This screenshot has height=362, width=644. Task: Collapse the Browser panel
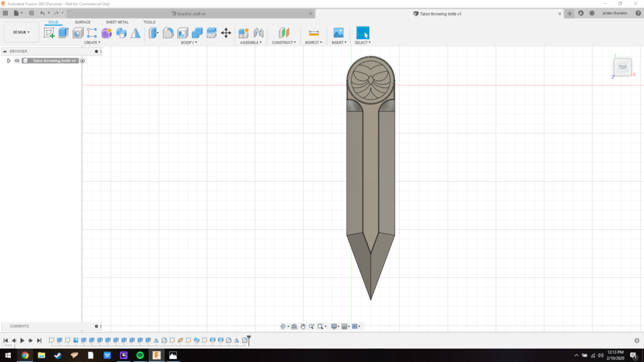click(4, 52)
